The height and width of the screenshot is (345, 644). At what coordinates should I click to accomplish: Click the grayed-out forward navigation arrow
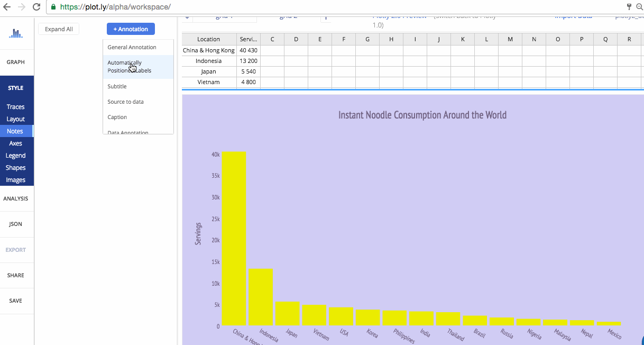21,7
